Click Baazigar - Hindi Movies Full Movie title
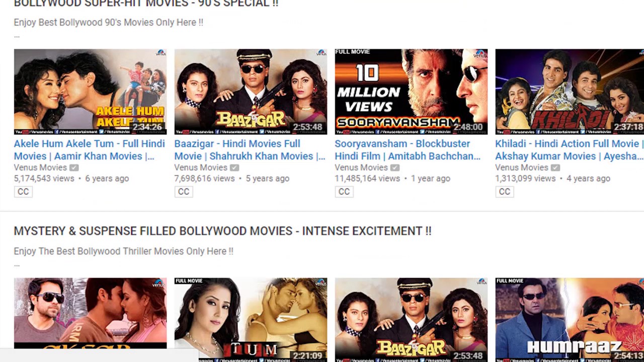The image size is (644, 362). (x=250, y=150)
